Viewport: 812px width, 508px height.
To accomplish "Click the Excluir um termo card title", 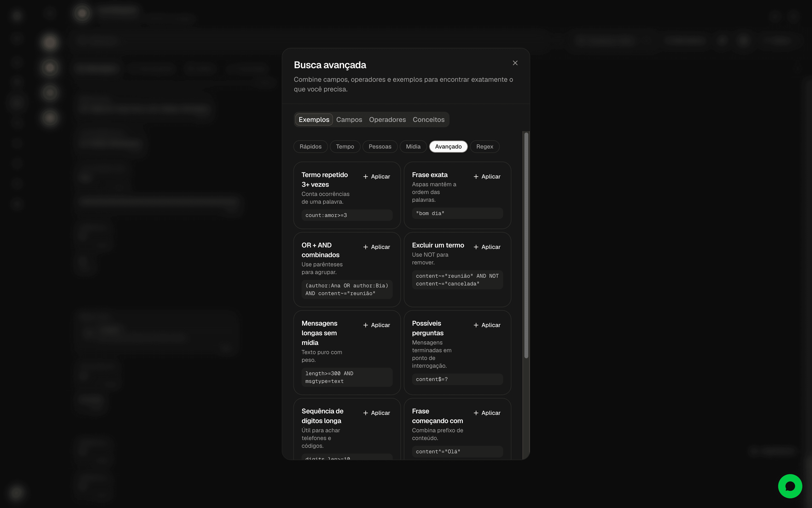I will [x=438, y=245].
